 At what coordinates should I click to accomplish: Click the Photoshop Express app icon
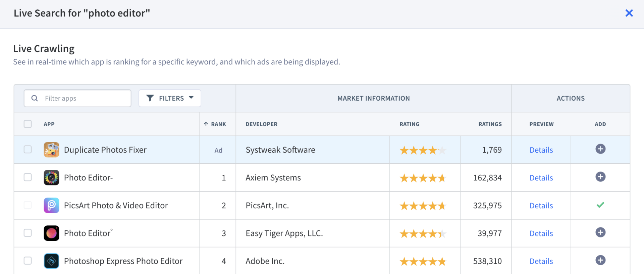[x=51, y=261]
